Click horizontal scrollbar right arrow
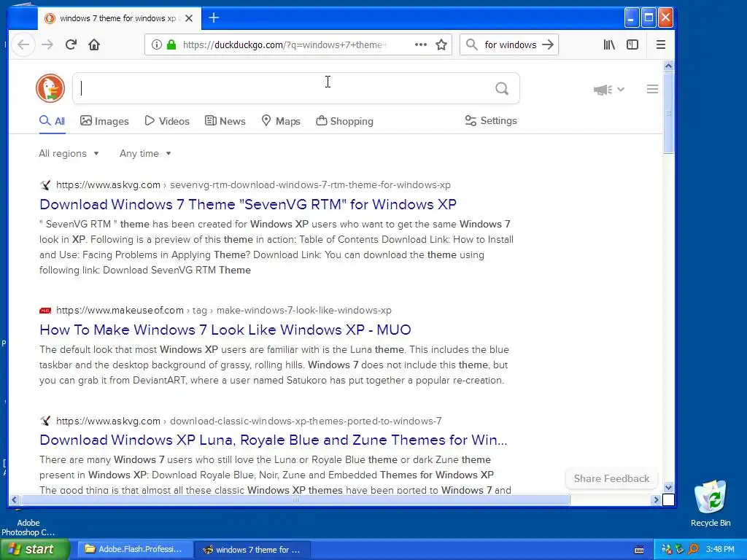Screen dimensions: 747x560 click(656, 499)
